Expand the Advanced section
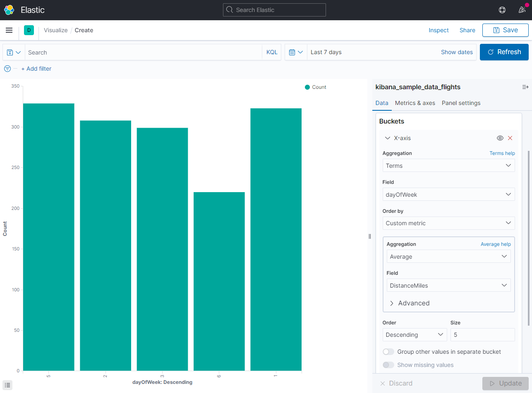The image size is (532, 393). [410, 303]
